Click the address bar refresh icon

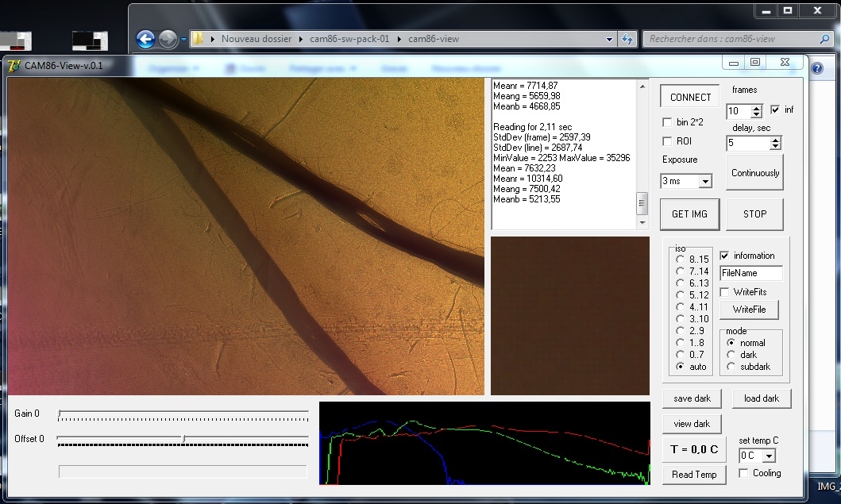[x=627, y=39]
